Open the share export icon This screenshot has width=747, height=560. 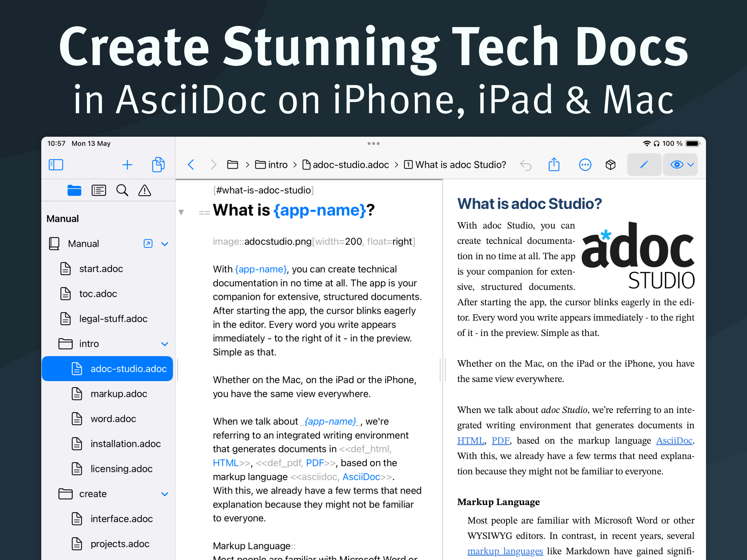coord(554,165)
